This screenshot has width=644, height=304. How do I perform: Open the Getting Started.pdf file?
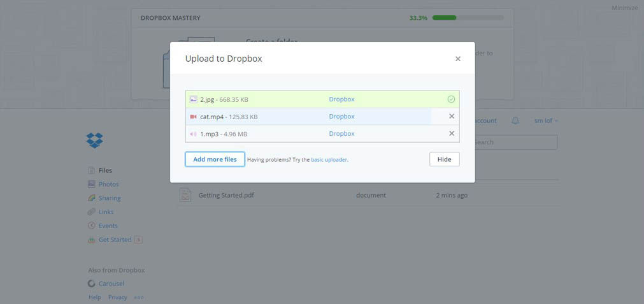point(226,195)
